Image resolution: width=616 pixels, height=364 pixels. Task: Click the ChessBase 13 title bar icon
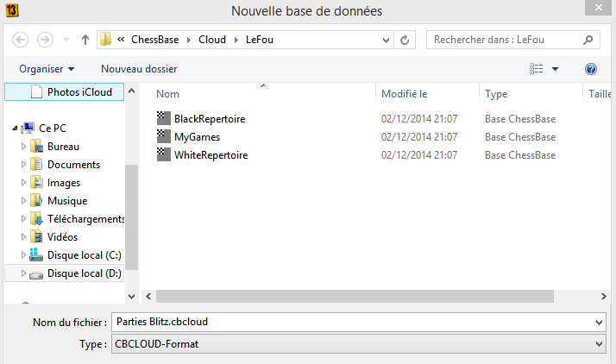click(12, 10)
